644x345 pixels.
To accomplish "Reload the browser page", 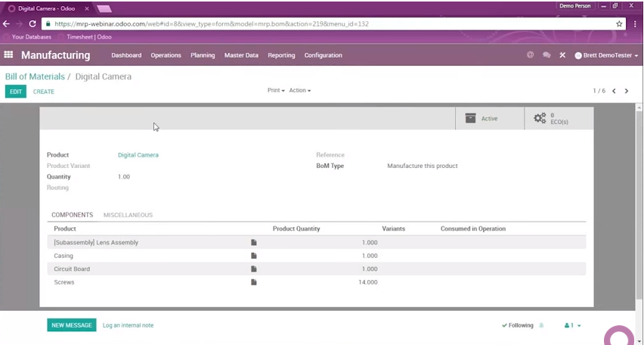I will (x=32, y=23).
